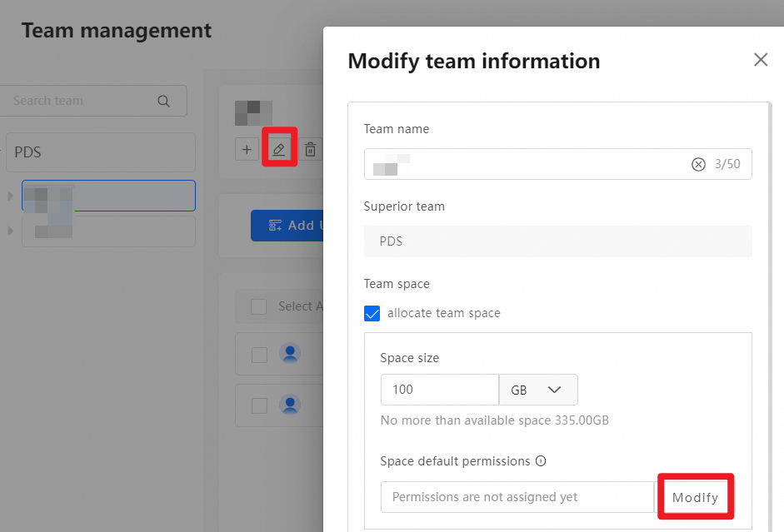Click the add sub-team plus icon
Image resolution: width=784 pixels, height=532 pixels.
pos(247,150)
